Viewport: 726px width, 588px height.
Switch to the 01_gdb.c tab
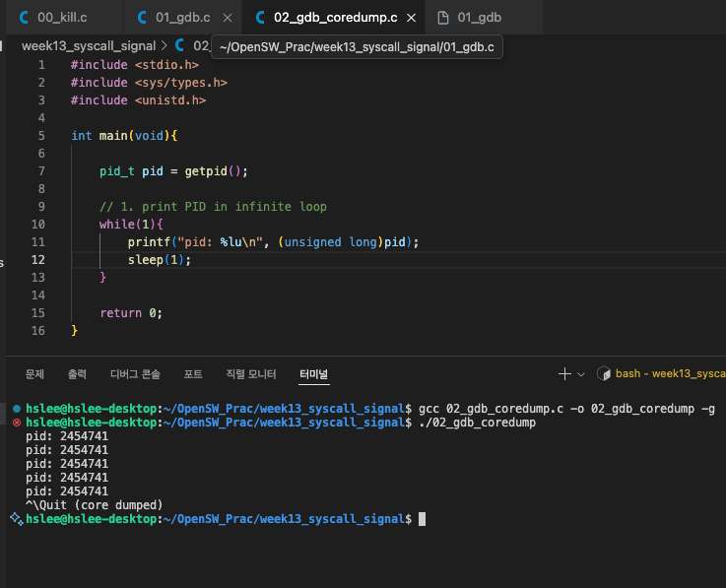[182, 18]
